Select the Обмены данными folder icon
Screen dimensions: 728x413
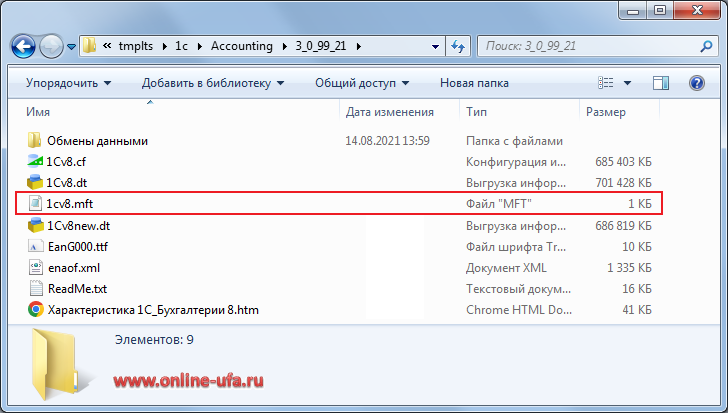pos(35,140)
